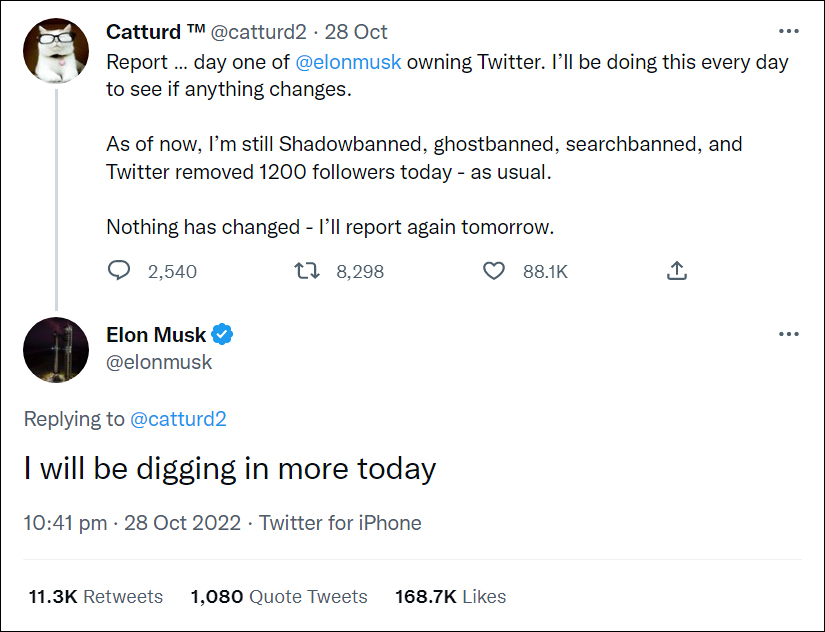View the 168.7K Likes list
This screenshot has width=825, height=632.
coord(450,596)
